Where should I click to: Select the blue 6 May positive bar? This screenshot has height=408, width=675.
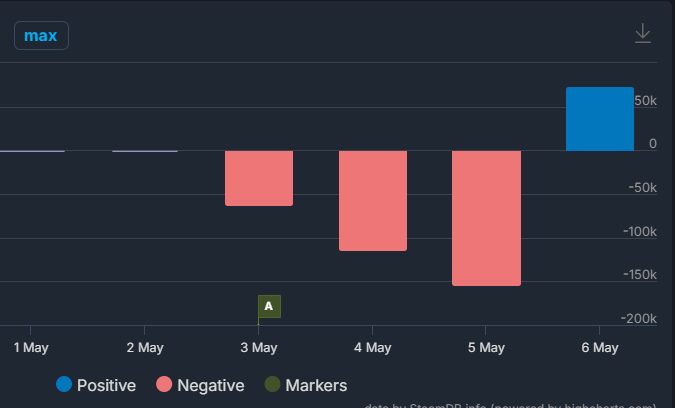[600, 119]
